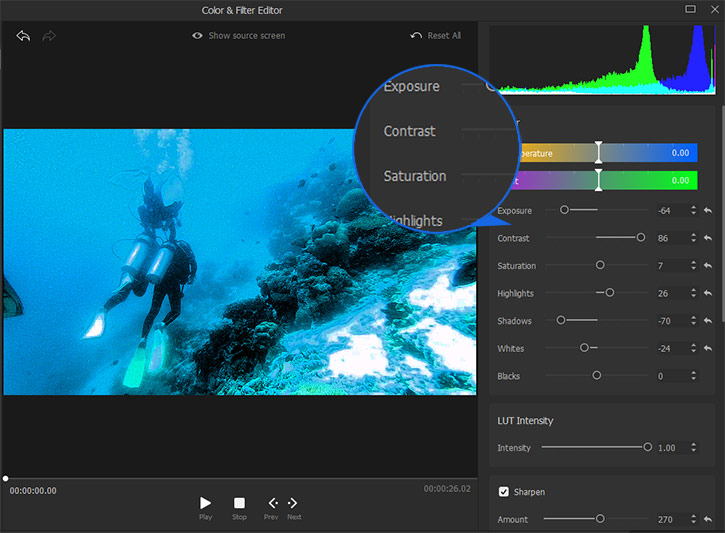Reset the Contrast value
The width and height of the screenshot is (725, 533).
click(708, 239)
